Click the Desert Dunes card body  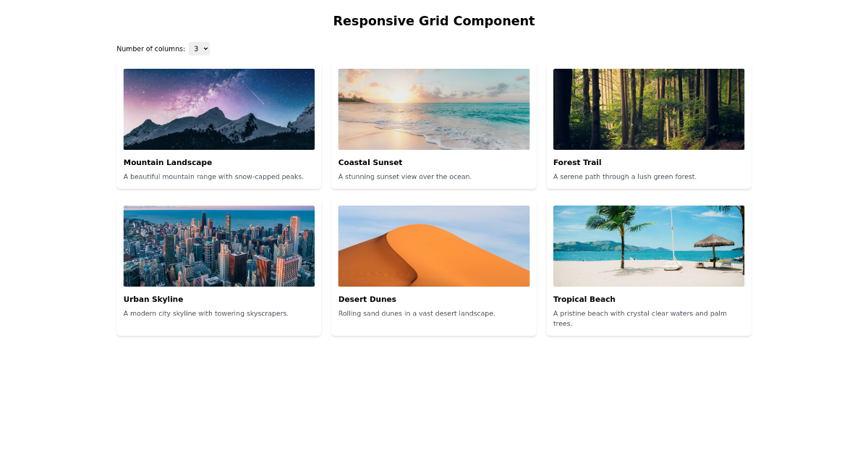433,306
